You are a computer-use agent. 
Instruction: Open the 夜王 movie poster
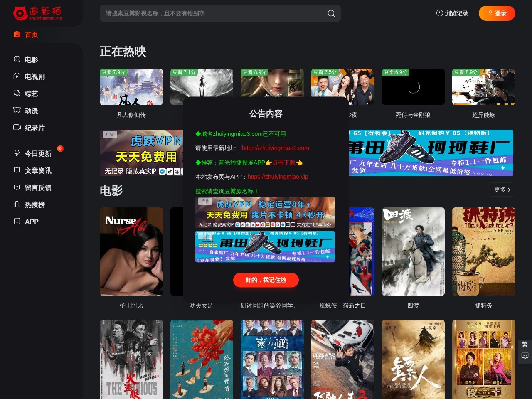pyautogui.click(x=484, y=359)
